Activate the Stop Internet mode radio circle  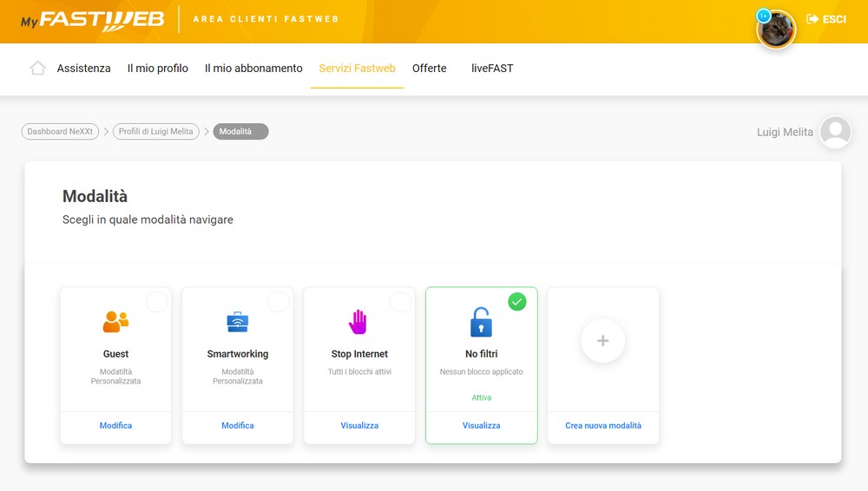tap(400, 302)
